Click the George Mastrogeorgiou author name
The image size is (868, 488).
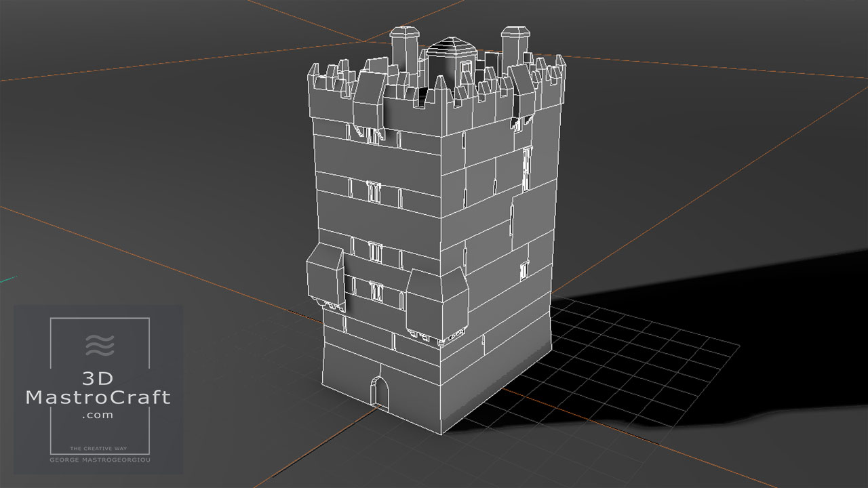click(x=99, y=460)
